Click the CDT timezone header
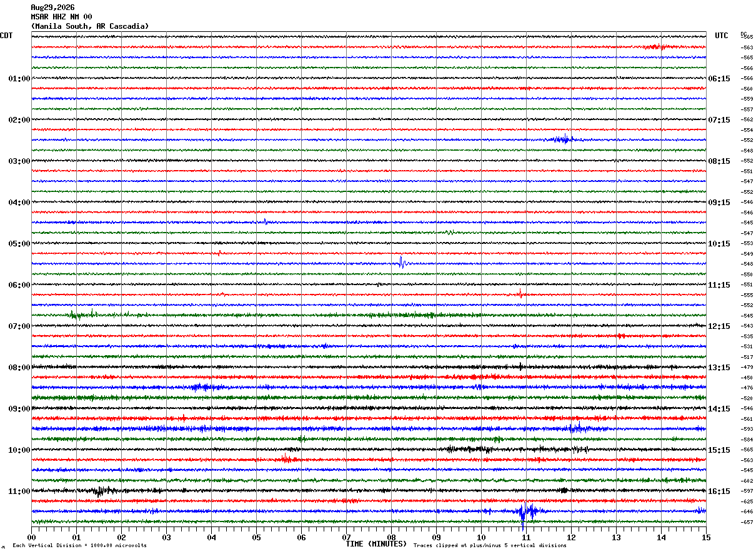 [6, 36]
